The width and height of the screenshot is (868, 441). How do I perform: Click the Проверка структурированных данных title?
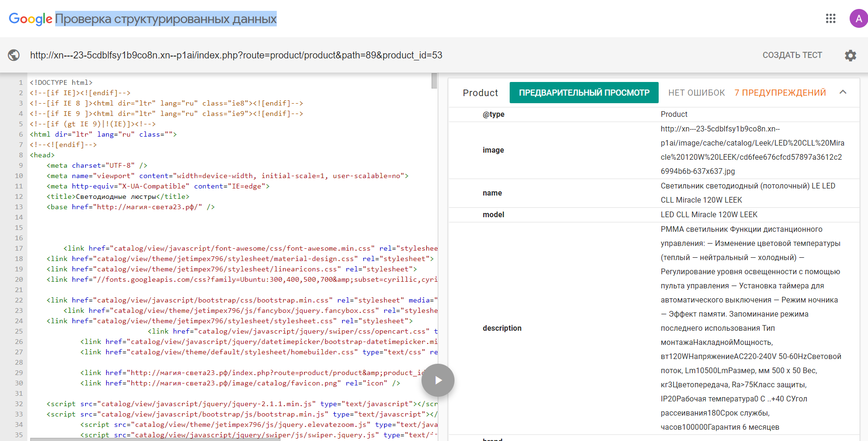coord(166,19)
